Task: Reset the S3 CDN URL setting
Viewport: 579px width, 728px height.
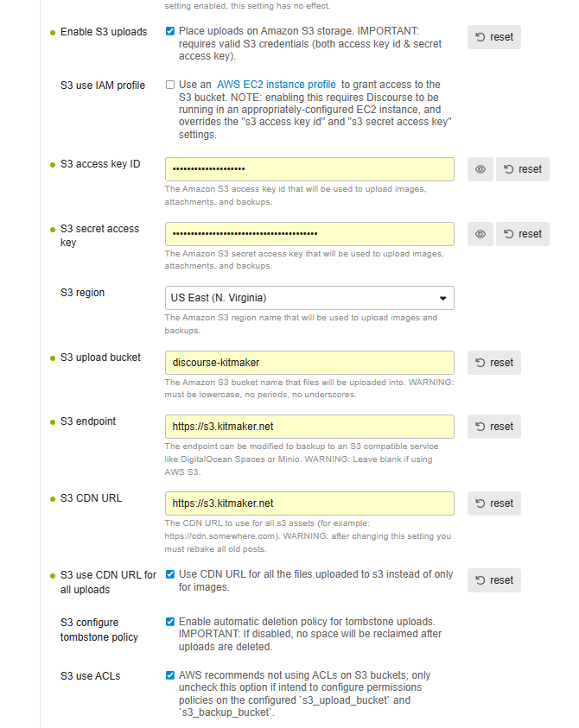Action: tap(494, 503)
